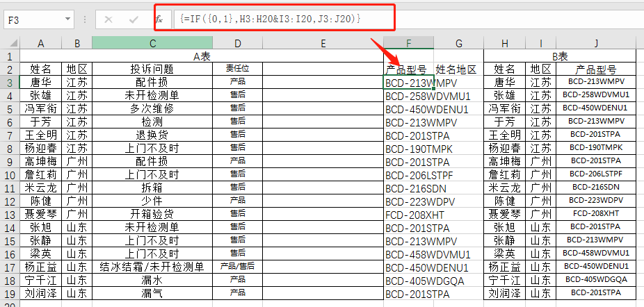Click the Name Box showing F3
The image size is (644, 307).
pyautogui.click(x=39, y=19)
